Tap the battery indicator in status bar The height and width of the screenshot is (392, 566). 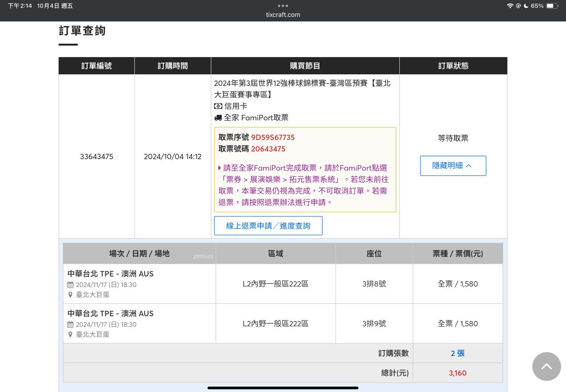tap(552, 6)
